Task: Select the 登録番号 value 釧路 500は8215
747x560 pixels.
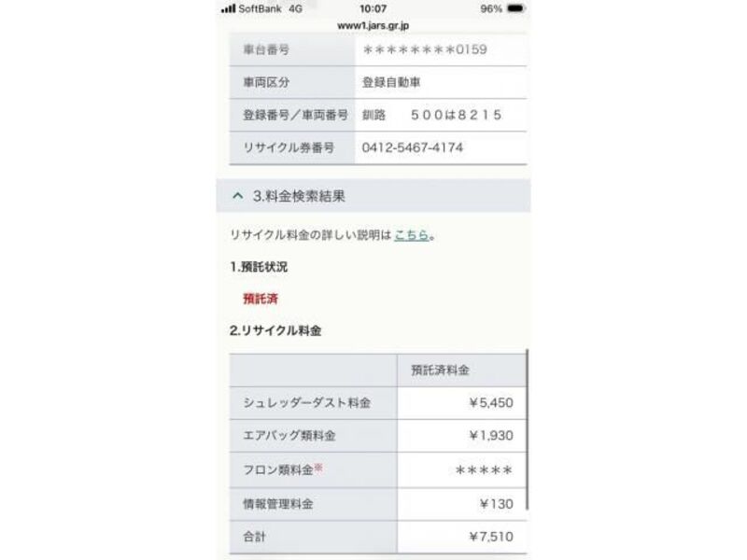Action: (x=431, y=115)
